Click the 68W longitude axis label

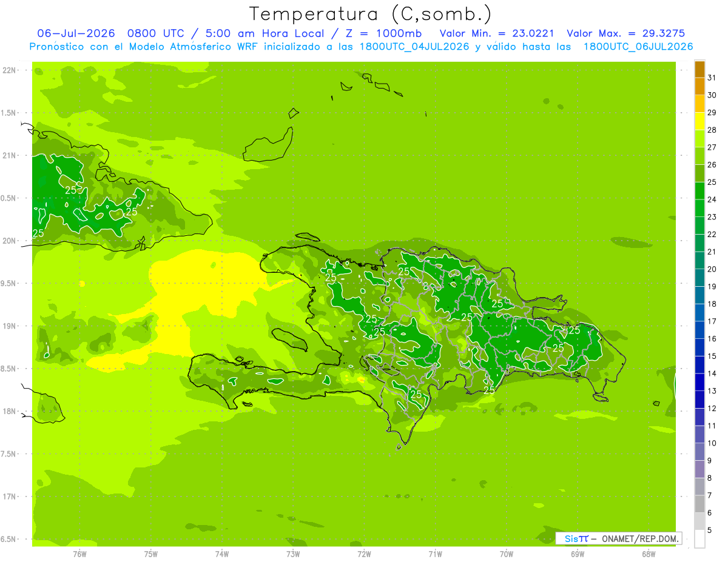[x=649, y=554]
